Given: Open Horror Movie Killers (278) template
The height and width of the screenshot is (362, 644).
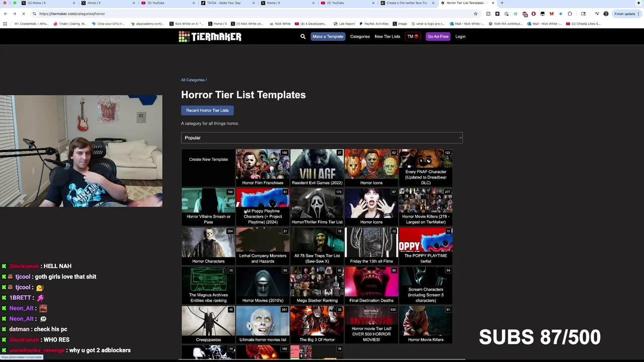Looking at the screenshot, I should [426, 207].
